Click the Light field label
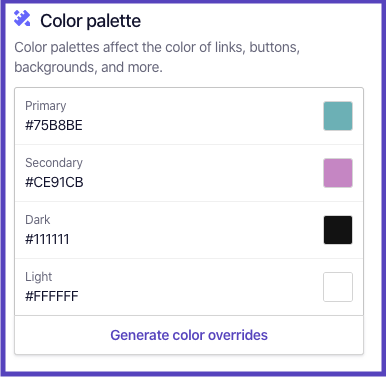Viewport: 386px width, 378px height. 39,277
